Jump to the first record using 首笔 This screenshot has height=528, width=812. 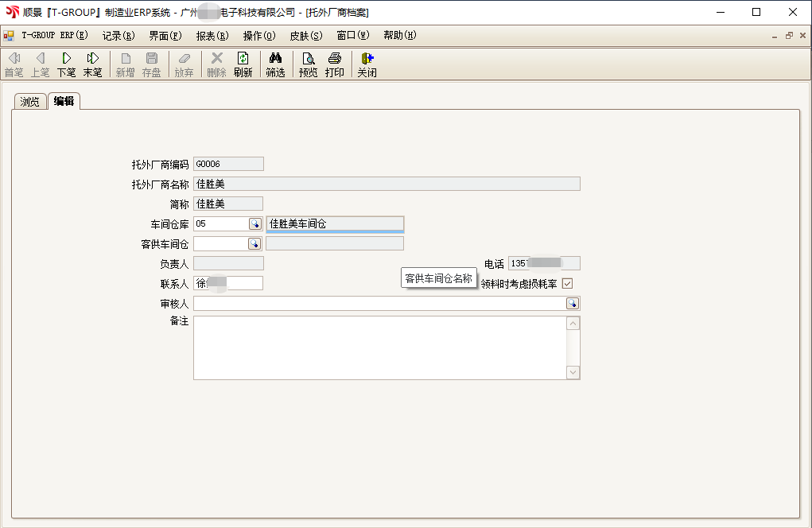[x=14, y=64]
